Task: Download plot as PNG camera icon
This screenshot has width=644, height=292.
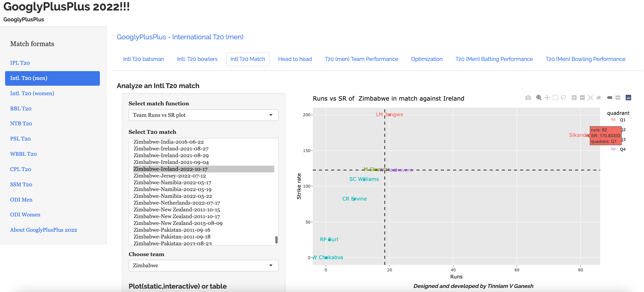Action: click(x=528, y=98)
